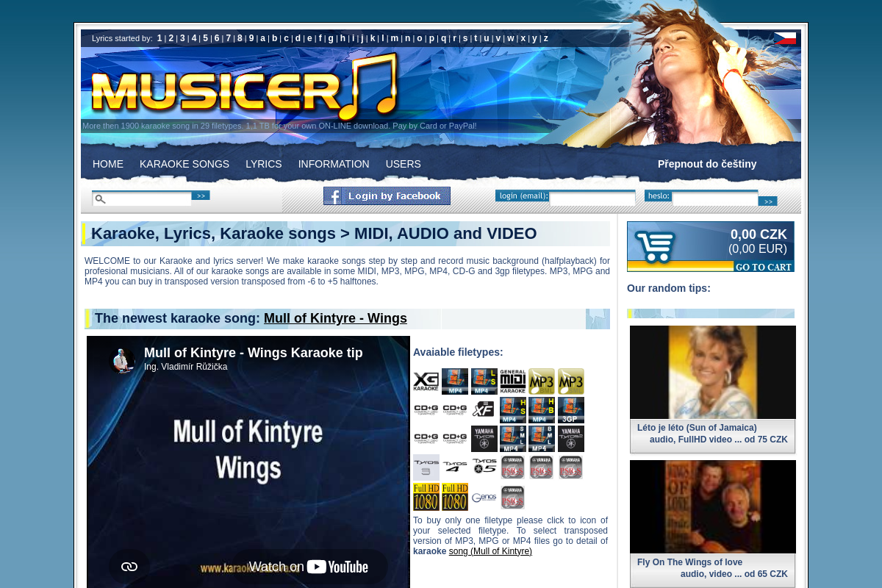The height and width of the screenshot is (588, 882).
Task: Open the video channel avatar
Action: 123,360
